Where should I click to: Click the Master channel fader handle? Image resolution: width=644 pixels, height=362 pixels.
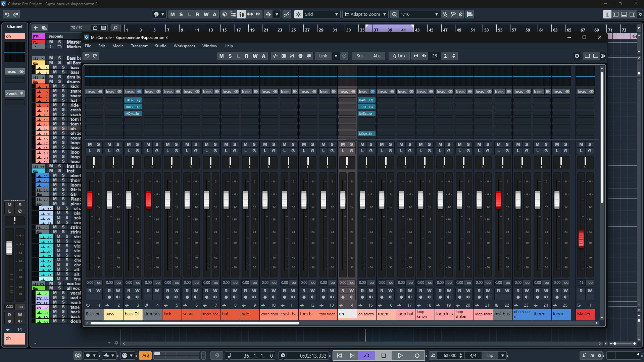[x=581, y=239]
